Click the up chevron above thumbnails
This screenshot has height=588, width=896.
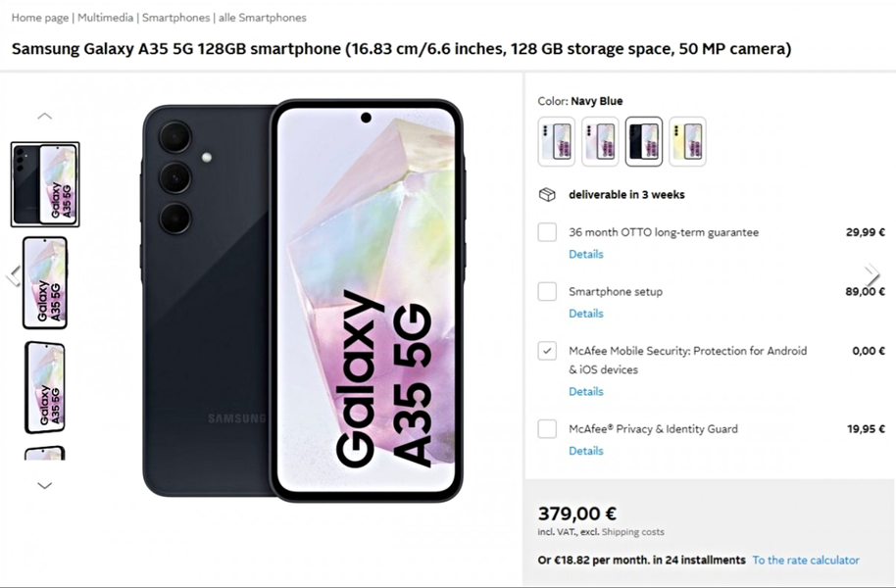point(44,116)
